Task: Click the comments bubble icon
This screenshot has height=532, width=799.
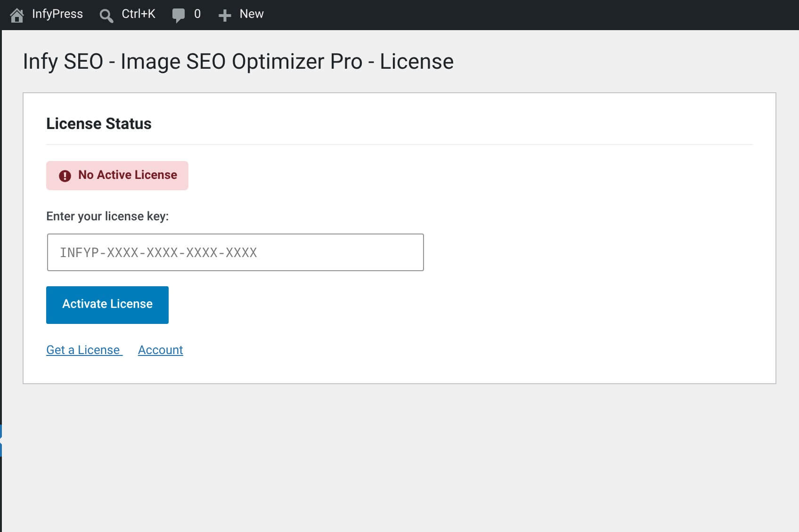Action: [179, 15]
